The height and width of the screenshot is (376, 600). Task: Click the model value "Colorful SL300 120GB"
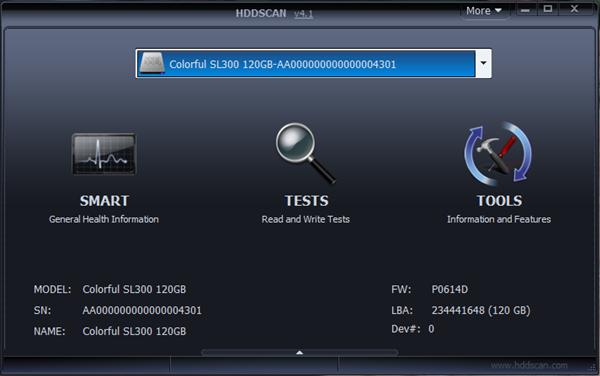tap(134, 289)
